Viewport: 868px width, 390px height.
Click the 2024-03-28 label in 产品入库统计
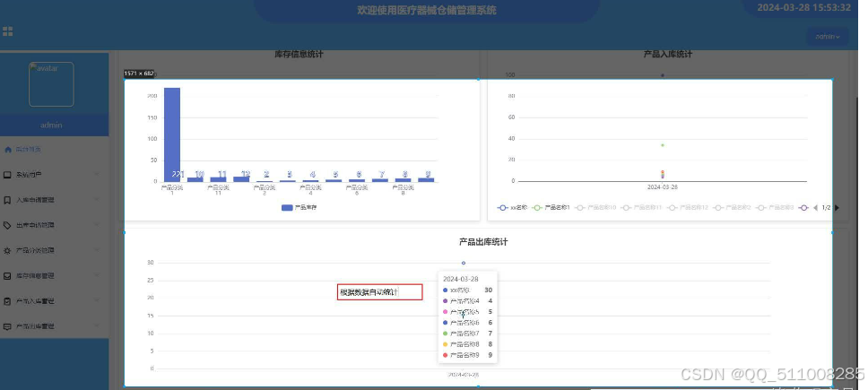click(x=663, y=187)
